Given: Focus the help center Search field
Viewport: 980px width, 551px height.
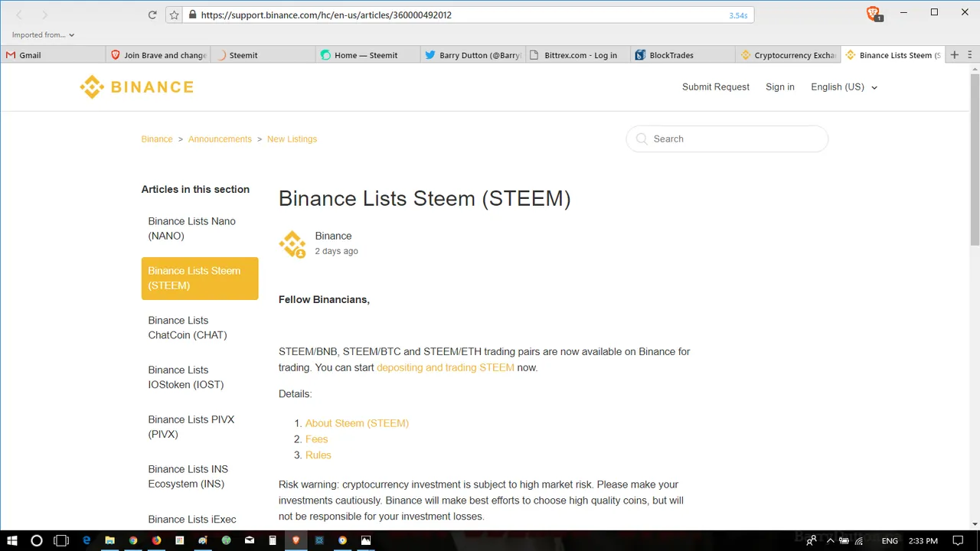Looking at the screenshot, I should tap(727, 139).
